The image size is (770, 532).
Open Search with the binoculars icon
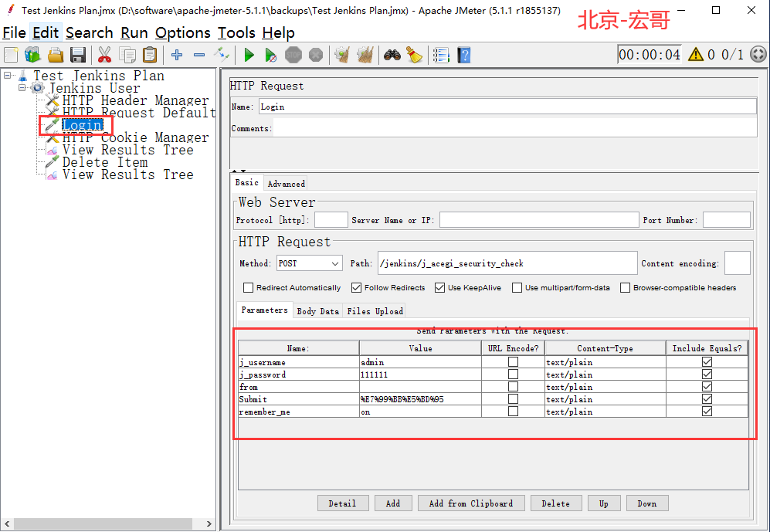tap(392, 55)
